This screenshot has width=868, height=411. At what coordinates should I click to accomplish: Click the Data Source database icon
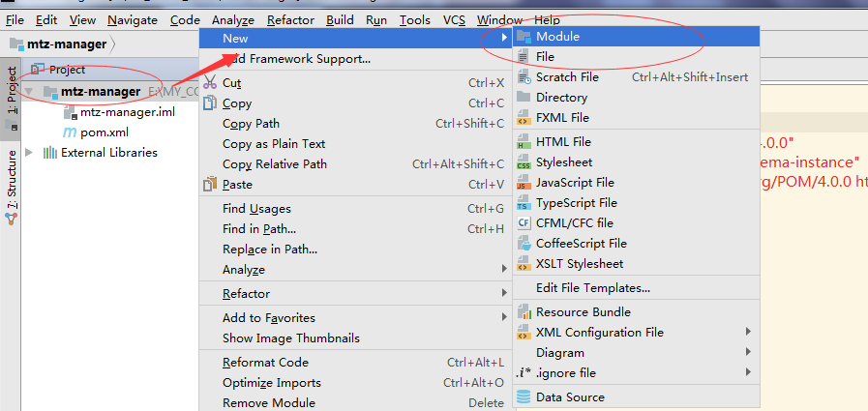pyautogui.click(x=524, y=396)
